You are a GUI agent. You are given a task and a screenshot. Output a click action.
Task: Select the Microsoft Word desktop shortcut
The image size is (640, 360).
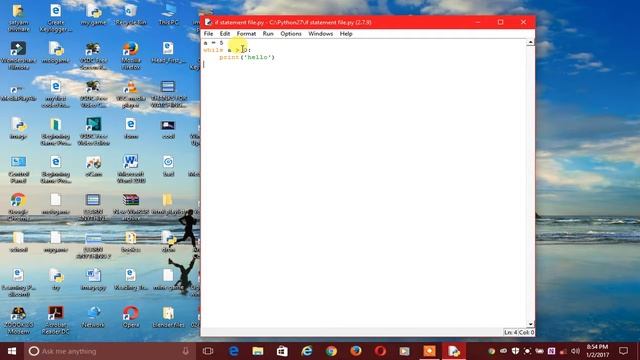(x=131, y=169)
